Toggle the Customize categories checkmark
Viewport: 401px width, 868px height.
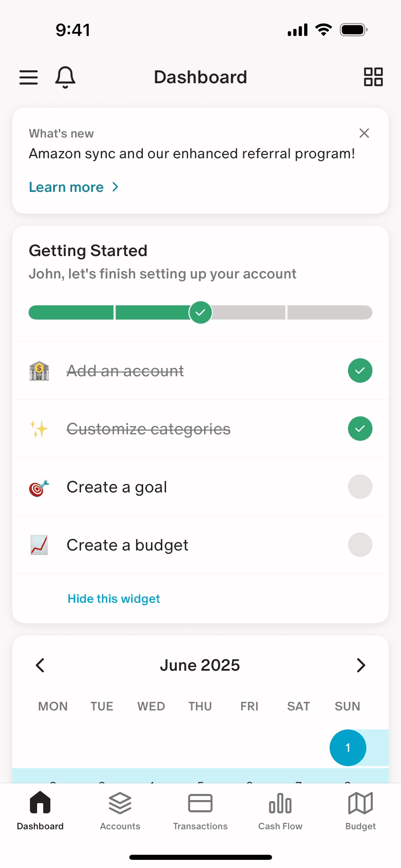360,429
